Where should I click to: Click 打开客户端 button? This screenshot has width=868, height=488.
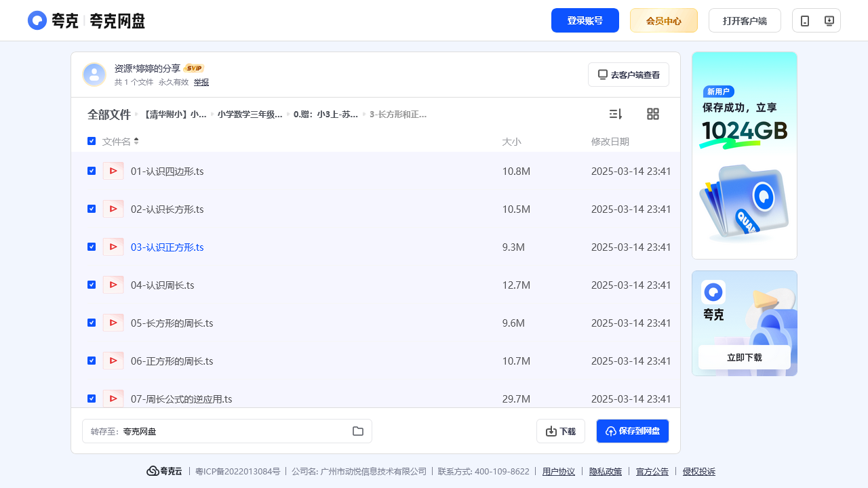pos(745,20)
